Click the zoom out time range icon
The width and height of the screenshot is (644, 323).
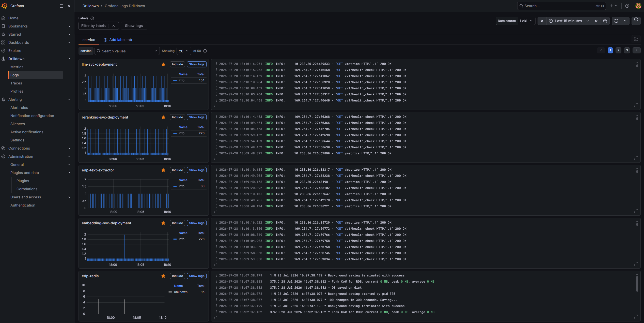(x=605, y=21)
